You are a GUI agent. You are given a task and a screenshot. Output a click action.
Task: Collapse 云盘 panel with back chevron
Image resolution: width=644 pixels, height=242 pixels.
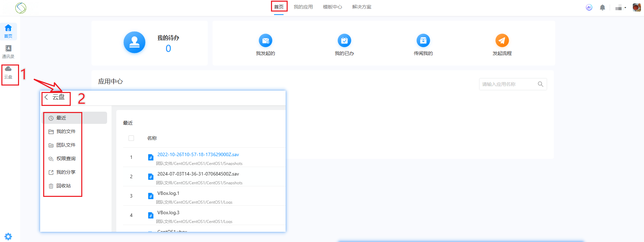point(46,97)
